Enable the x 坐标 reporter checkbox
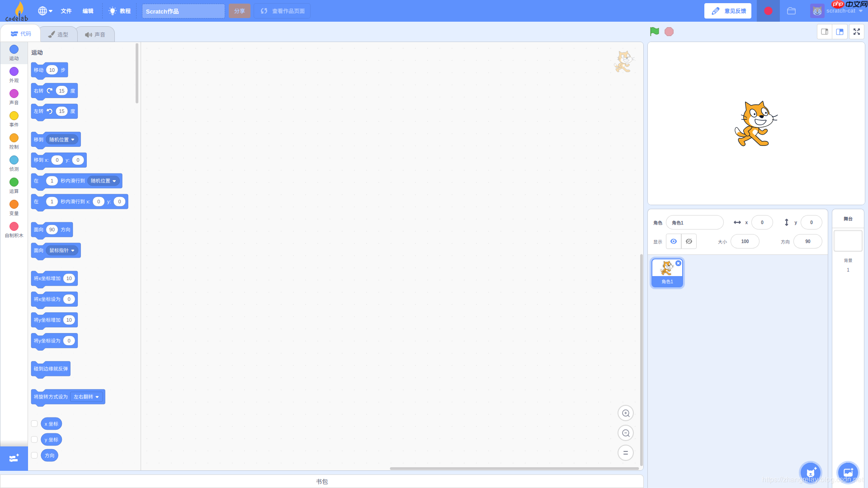Image resolution: width=868 pixels, height=488 pixels. click(34, 424)
